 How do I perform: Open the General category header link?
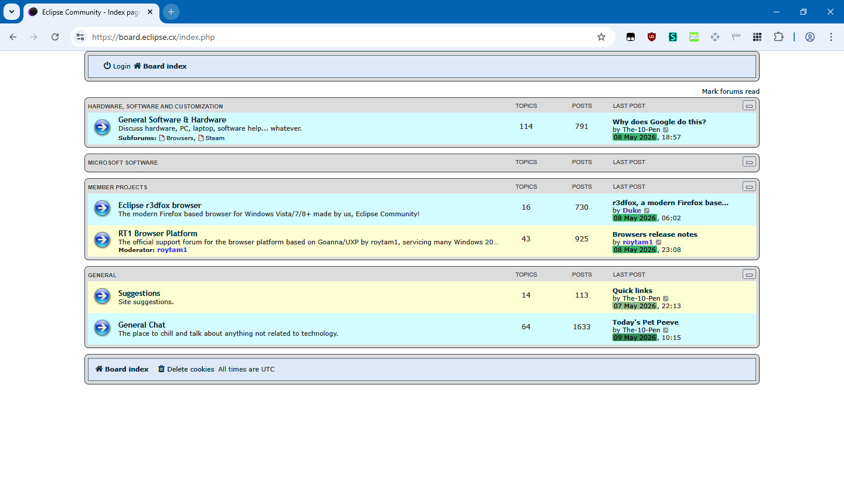coord(102,275)
